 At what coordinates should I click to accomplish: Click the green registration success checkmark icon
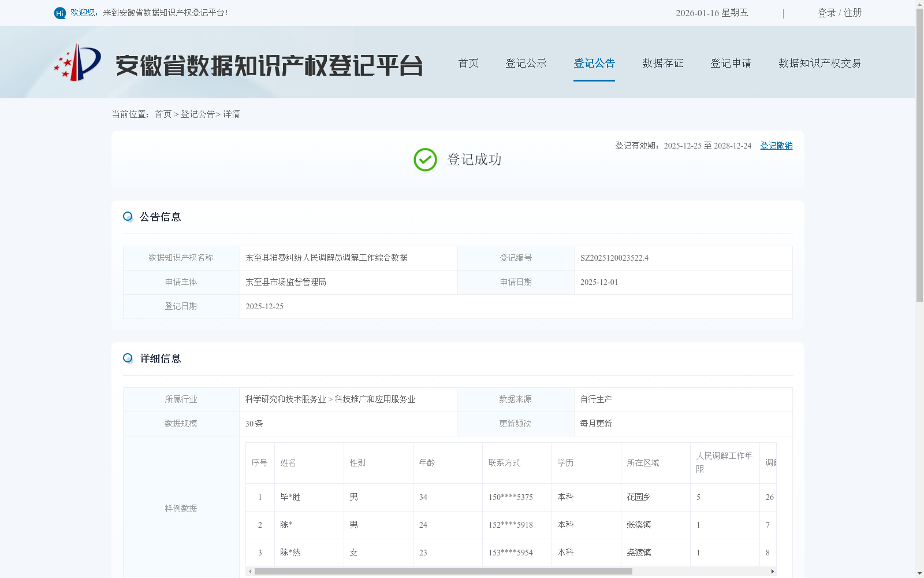click(x=425, y=160)
